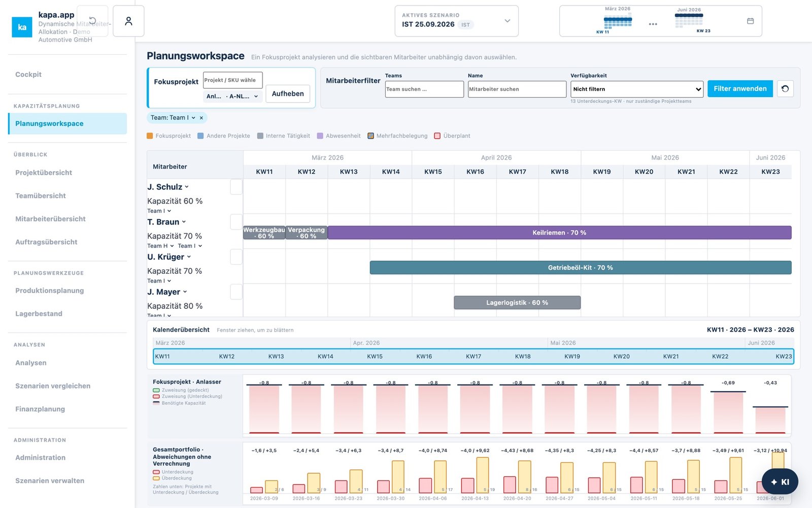Open Lagerbestand in sidebar
The image size is (812, 508).
pos(67,314)
